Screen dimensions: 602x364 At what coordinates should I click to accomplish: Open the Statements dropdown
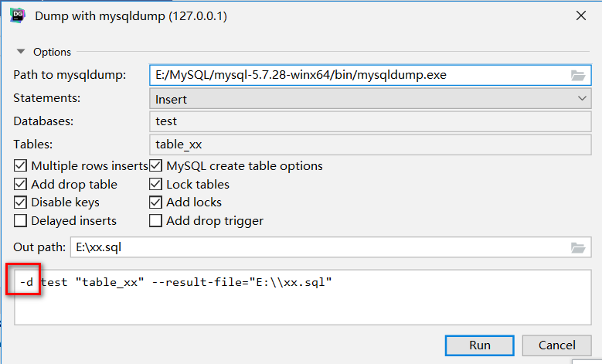click(x=369, y=99)
